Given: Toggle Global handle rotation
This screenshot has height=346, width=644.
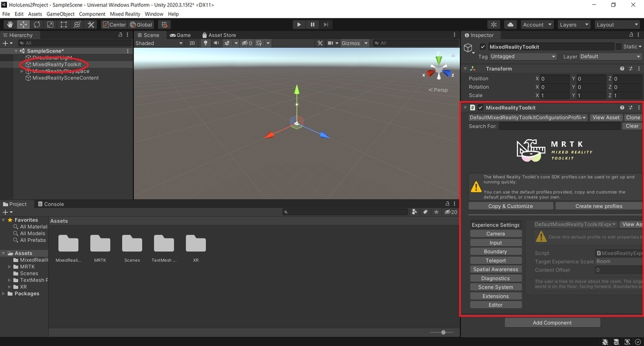Looking at the screenshot, I should click(141, 25).
